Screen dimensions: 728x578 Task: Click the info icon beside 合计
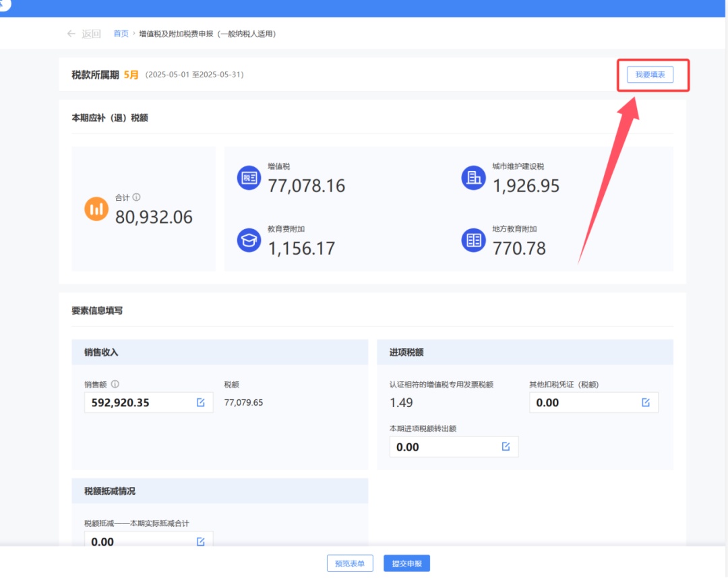pyautogui.click(x=136, y=197)
